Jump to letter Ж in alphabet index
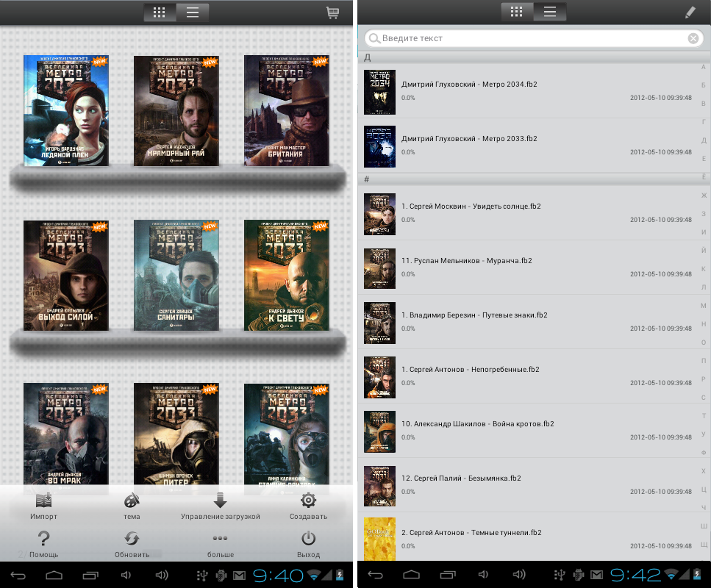The width and height of the screenshot is (711, 588). point(704,196)
